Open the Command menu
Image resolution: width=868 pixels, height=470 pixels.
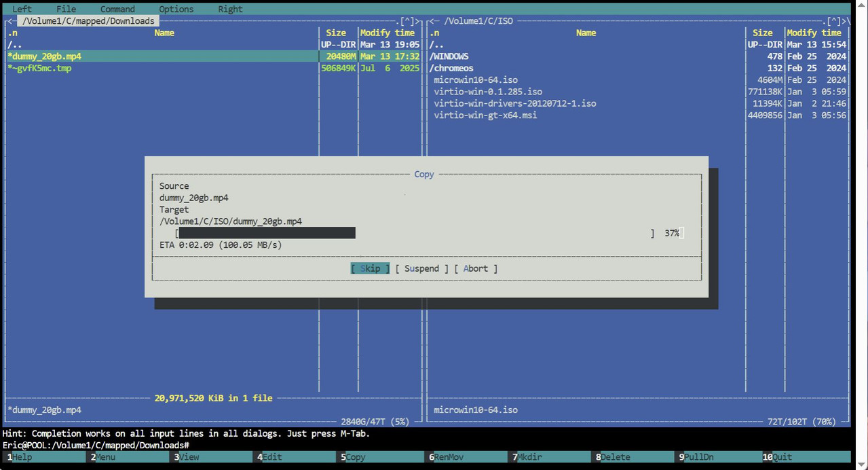[x=117, y=9]
